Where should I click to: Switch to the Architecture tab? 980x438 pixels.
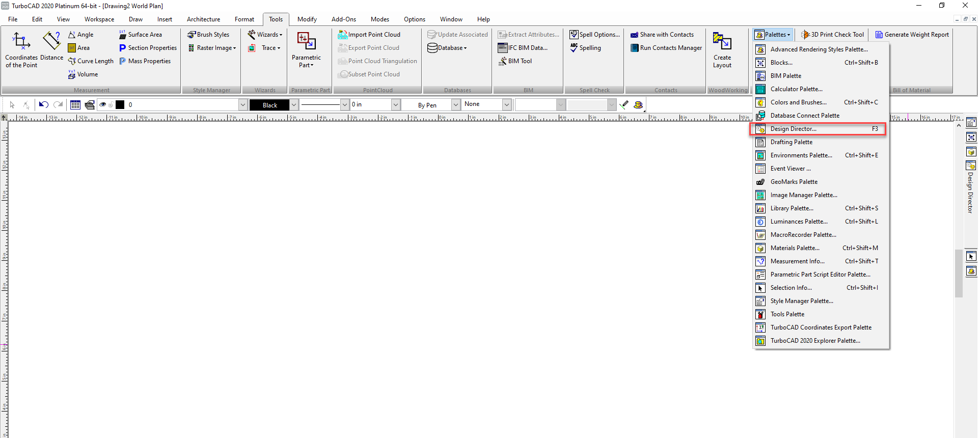click(204, 19)
